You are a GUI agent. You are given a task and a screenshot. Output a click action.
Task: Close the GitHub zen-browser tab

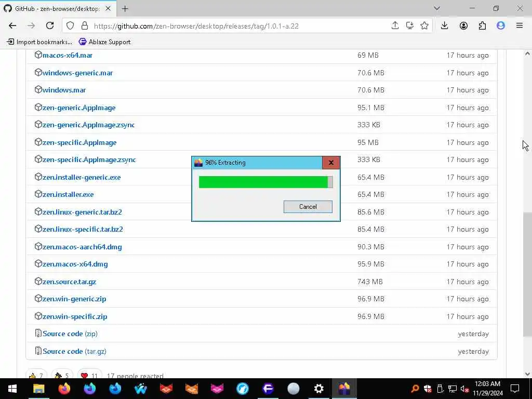pos(108,8)
